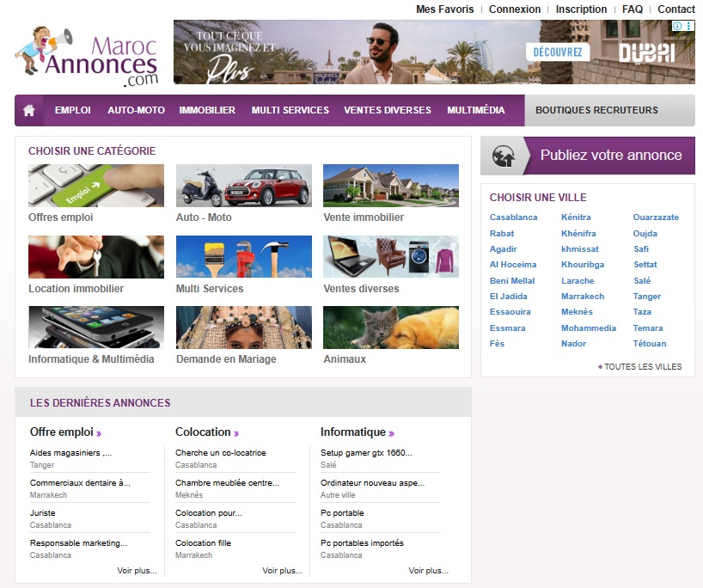This screenshot has height=588, width=703.
Task: Click the Ventes diverses category label
Action: click(361, 289)
